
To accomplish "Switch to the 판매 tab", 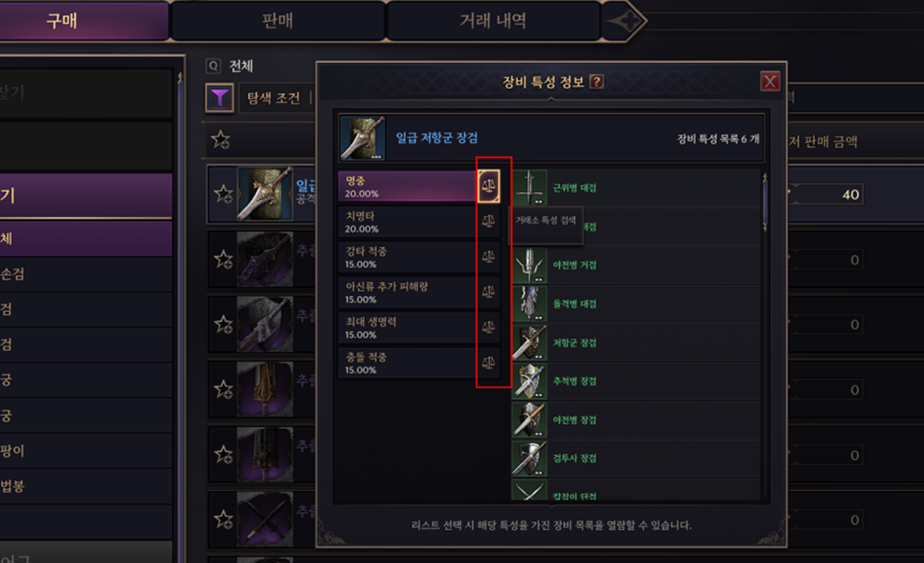I will (x=277, y=20).
